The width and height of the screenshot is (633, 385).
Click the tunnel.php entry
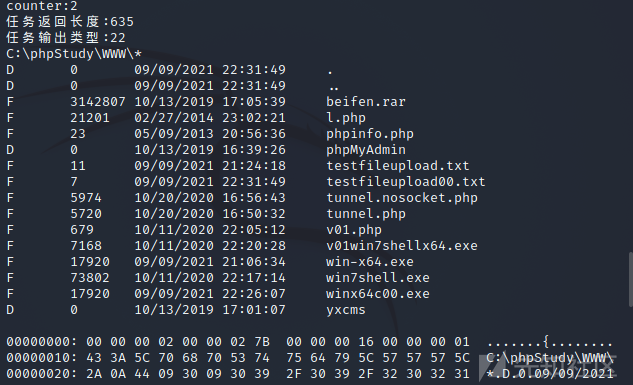click(x=365, y=214)
